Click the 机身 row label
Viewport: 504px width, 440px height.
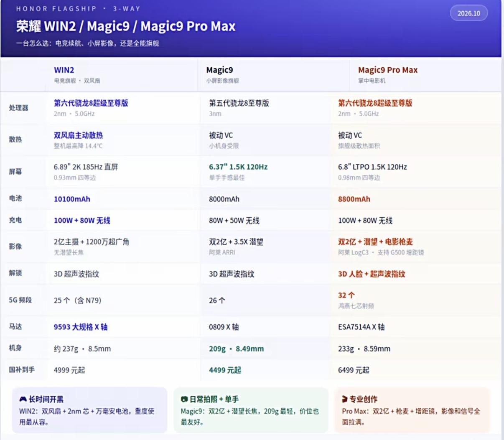pos(15,348)
